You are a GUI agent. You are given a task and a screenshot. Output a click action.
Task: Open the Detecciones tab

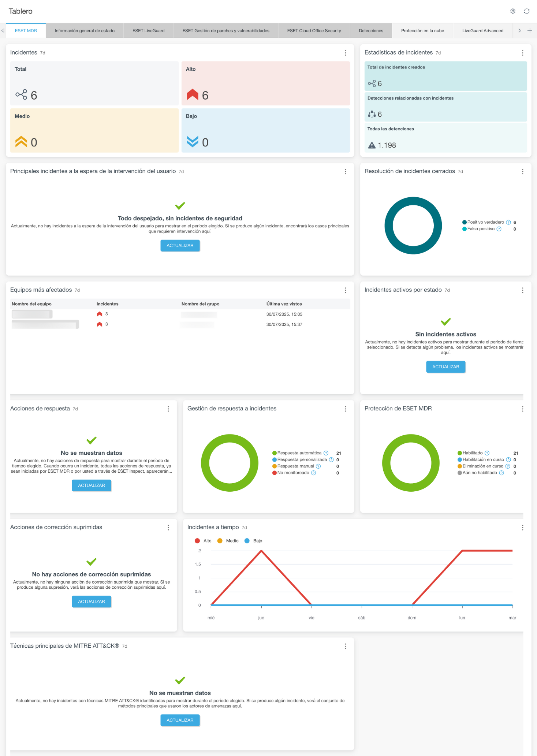tap(371, 31)
